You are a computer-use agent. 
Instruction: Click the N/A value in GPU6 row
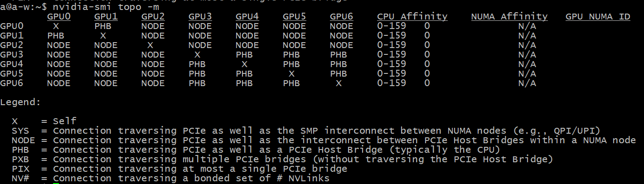tap(527, 83)
